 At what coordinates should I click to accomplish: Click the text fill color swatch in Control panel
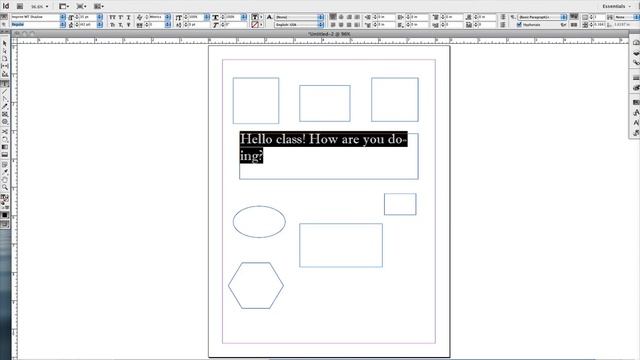pyautogui.click(x=255, y=17)
